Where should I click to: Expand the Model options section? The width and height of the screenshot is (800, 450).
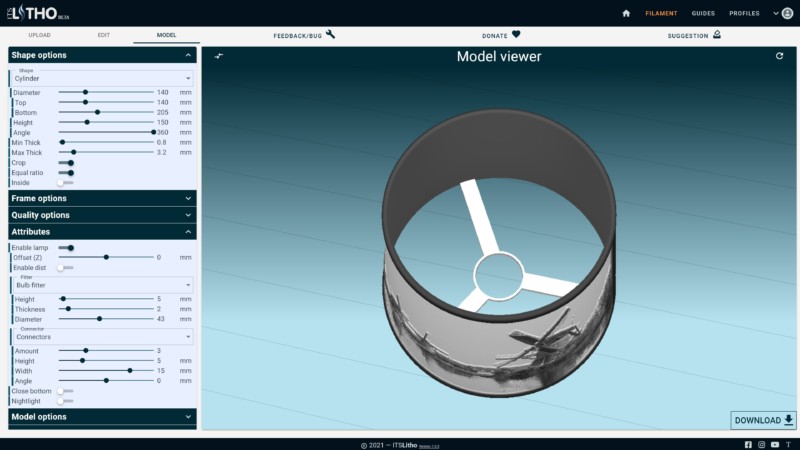point(102,416)
